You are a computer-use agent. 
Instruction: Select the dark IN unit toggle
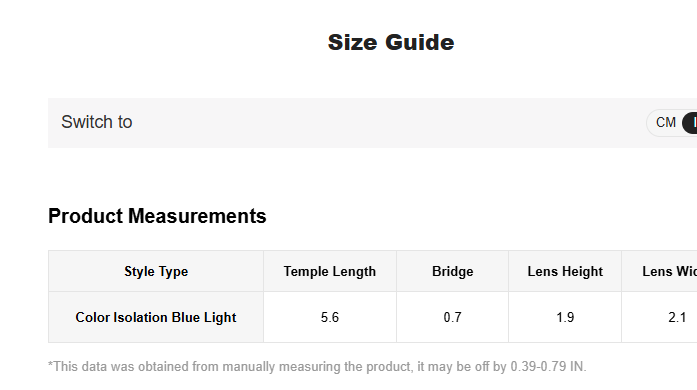[x=690, y=123]
